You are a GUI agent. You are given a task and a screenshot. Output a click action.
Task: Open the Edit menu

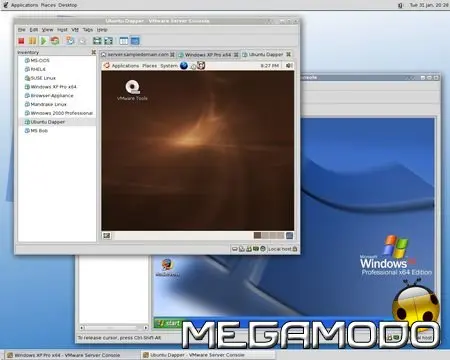coord(34,30)
